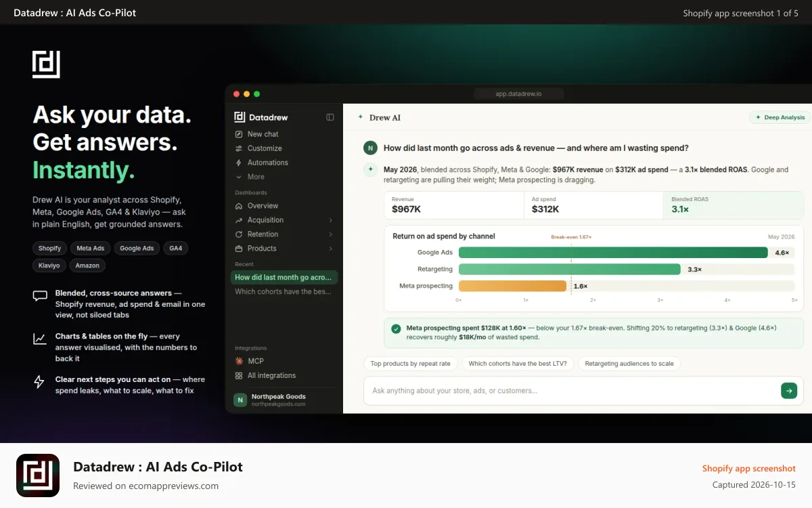Click the Drew AI sparkle icon in header
The width and height of the screenshot is (812, 508).
point(361,117)
